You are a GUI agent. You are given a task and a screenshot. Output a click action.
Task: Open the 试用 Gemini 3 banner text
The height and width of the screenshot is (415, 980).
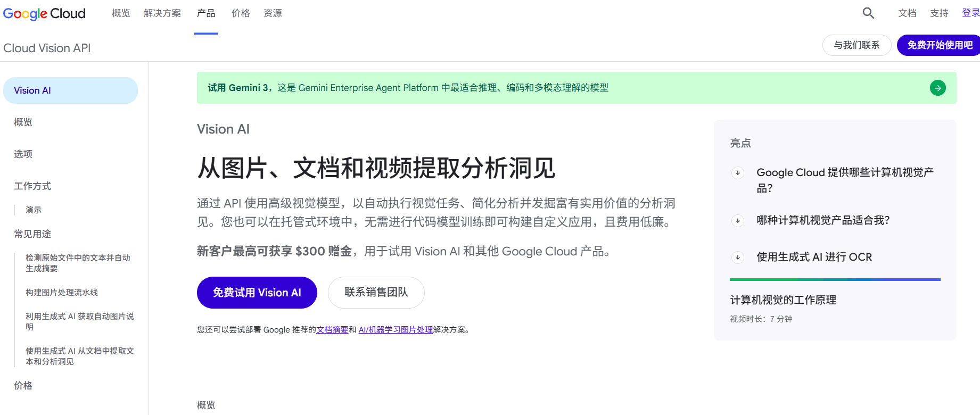click(x=408, y=88)
